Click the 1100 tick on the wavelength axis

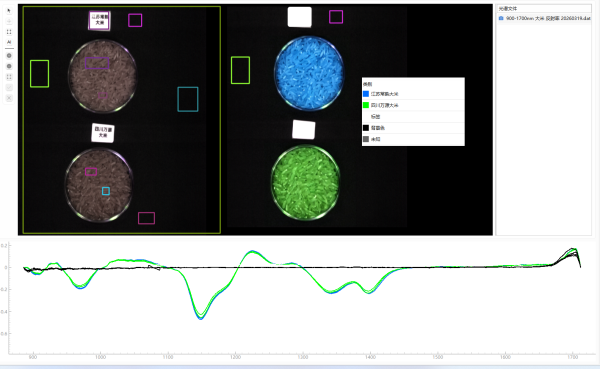coord(168,357)
